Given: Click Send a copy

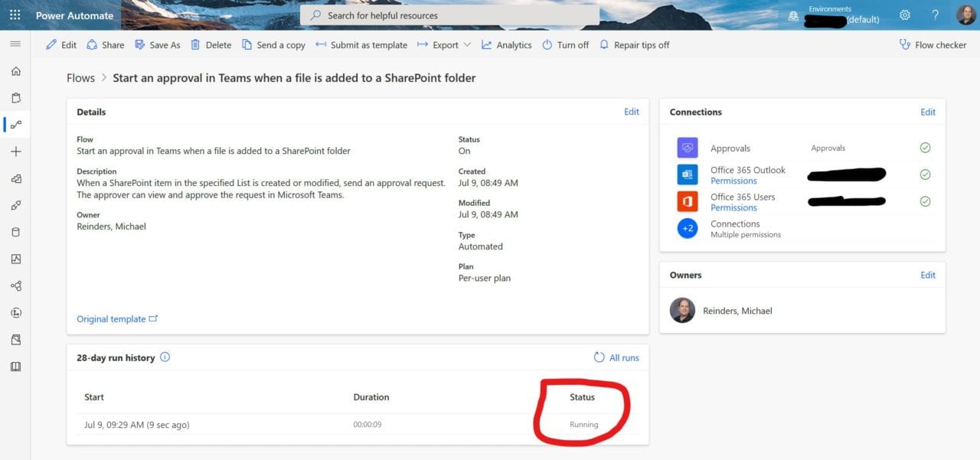Looking at the screenshot, I should (x=273, y=45).
